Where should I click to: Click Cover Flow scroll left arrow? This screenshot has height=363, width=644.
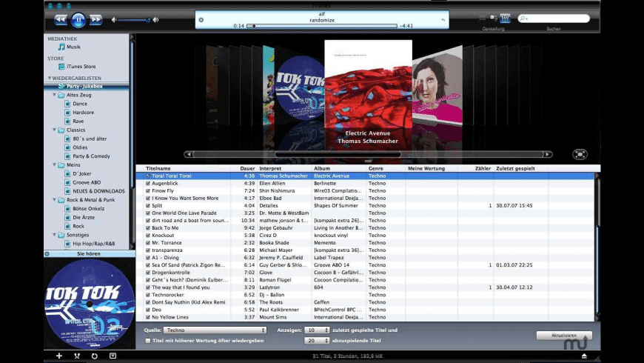[188, 155]
